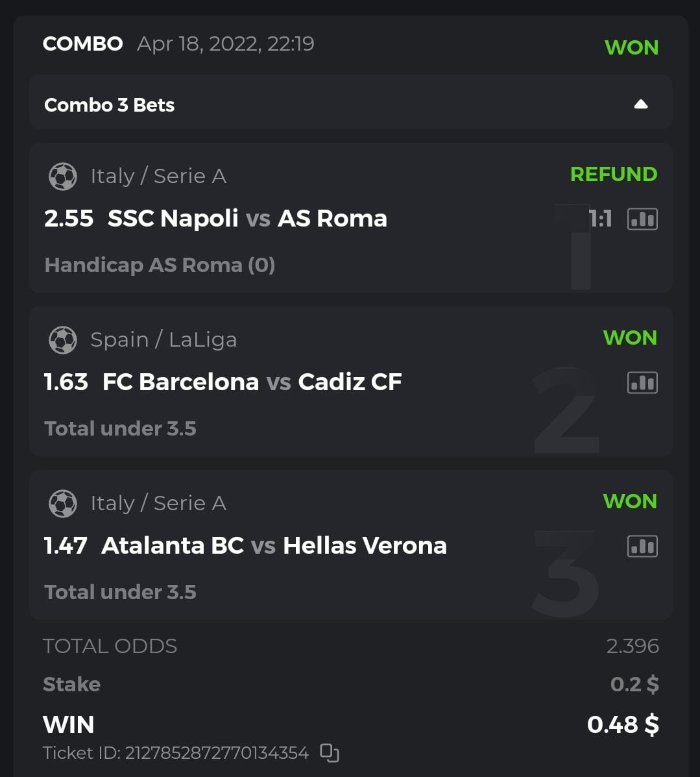This screenshot has width=700, height=777.
Task: Collapse the Combo 3 Bets section
Action: click(640, 105)
